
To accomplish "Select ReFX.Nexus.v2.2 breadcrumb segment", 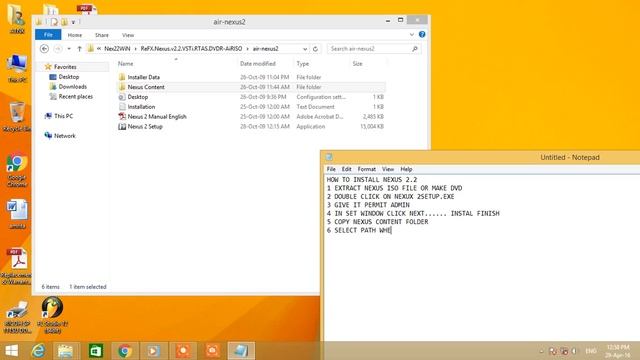I will pyautogui.click(x=191, y=49).
